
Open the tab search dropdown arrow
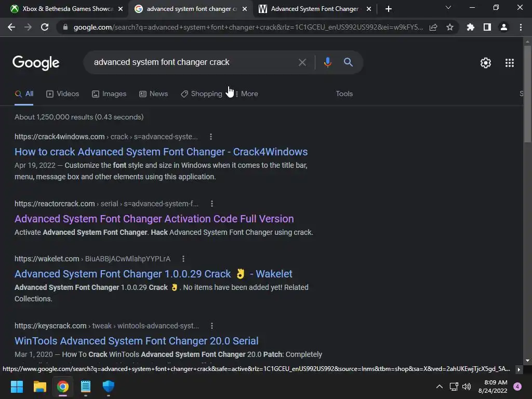pyautogui.click(x=448, y=7)
